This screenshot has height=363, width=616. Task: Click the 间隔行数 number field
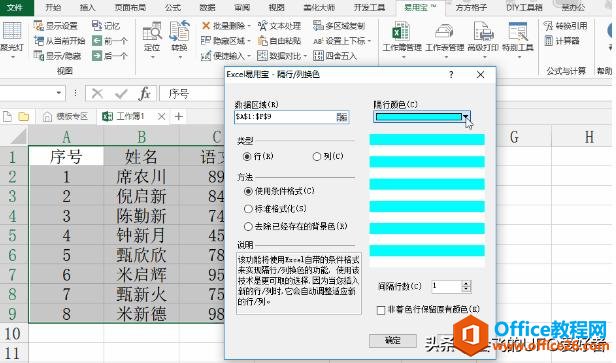(x=446, y=286)
